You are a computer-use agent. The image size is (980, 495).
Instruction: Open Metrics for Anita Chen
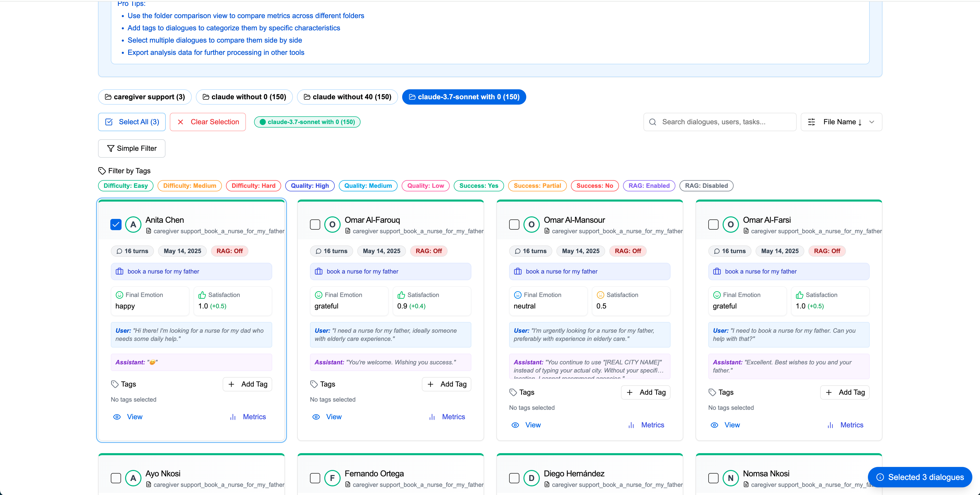click(248, 417)
